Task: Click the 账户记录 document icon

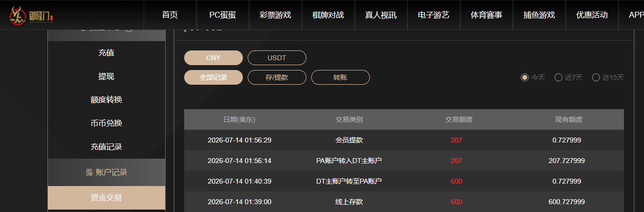Action: pyautogui.click(x=89, y=172)
